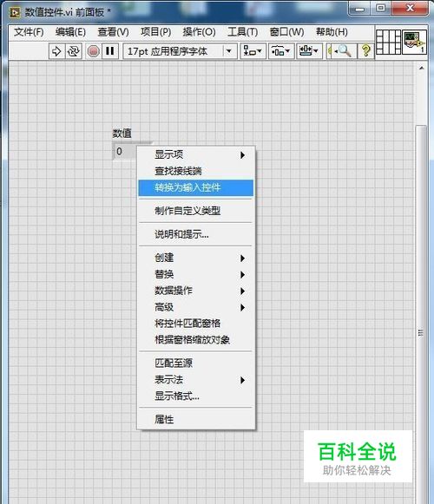Expand the 表示法 submenu
The width and height of the screenshot is (434, 504).
(x=196, y=380)
